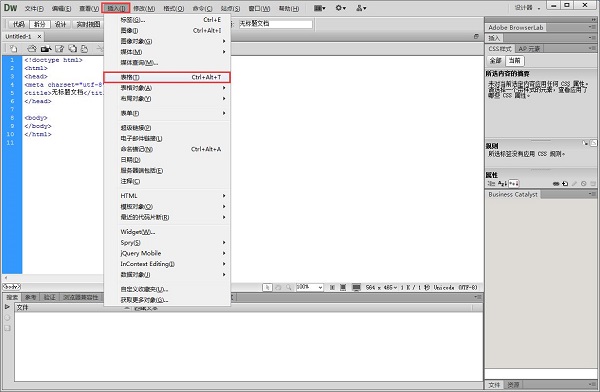
Task: Select the Hand tool in status bar
Action: click(278, 287)
